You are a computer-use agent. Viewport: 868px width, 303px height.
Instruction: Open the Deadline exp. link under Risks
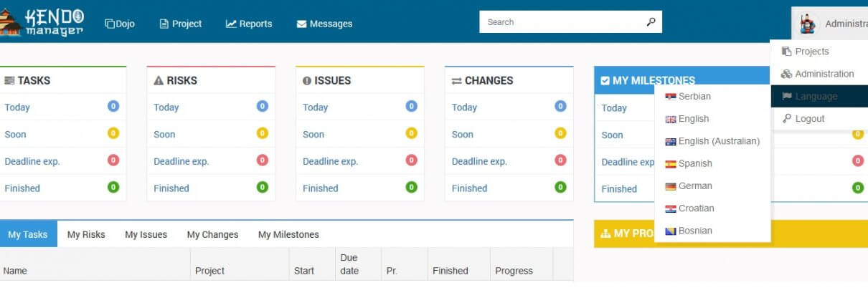point(181,161)
